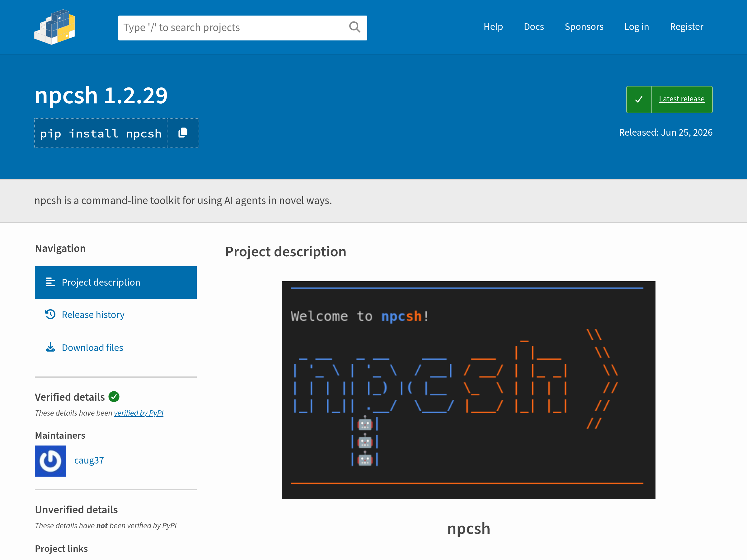Open maintainer caug37's profile link

coord(89,460)
